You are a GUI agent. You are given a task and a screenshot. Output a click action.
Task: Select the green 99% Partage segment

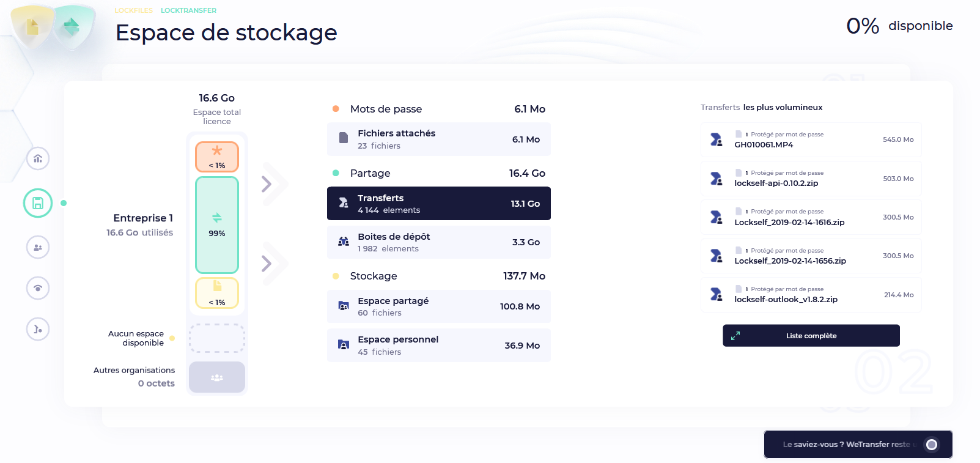(x=217, y=225)
